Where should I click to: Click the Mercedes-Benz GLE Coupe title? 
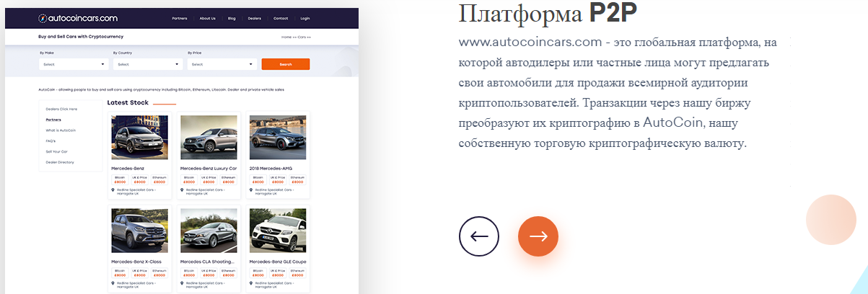pos(278,262)
